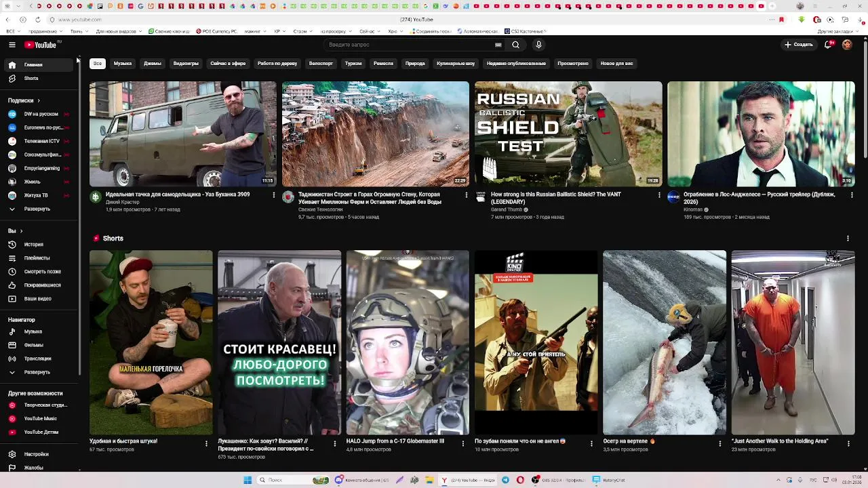
Task: Open Настройки in sidebar
Action: click(39, 454)
